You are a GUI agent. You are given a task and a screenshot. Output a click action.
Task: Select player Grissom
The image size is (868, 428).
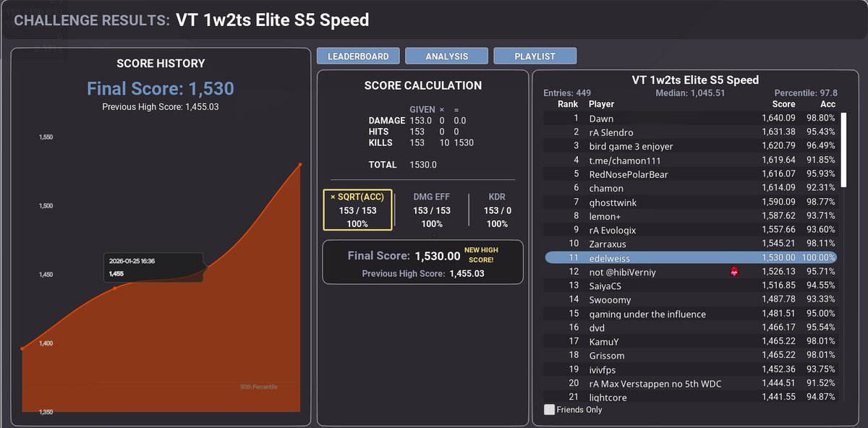pyautogui.click(x=691, y=356)
